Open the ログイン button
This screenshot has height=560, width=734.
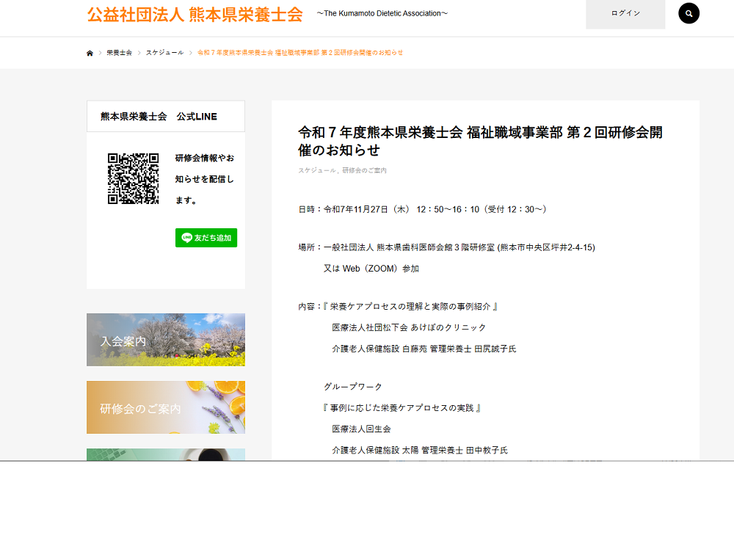coord(625,14)
